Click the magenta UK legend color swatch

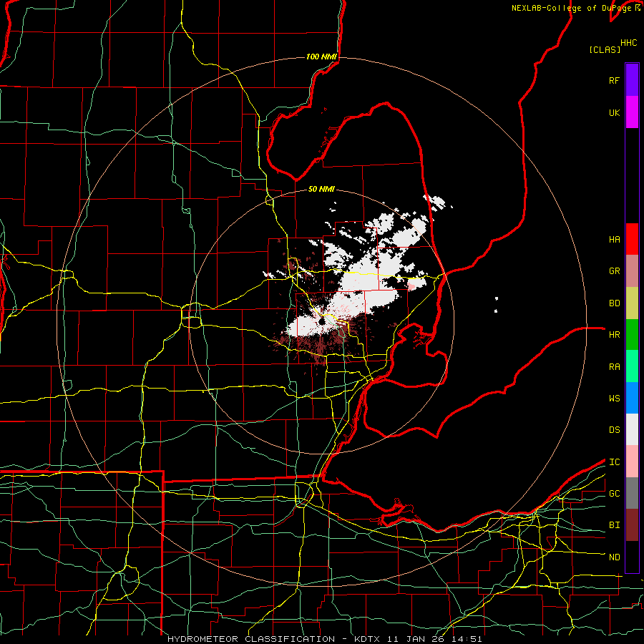632,112
